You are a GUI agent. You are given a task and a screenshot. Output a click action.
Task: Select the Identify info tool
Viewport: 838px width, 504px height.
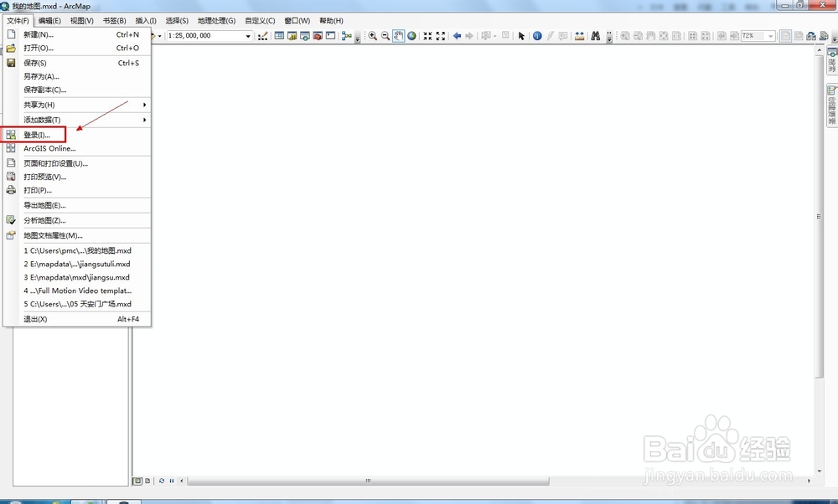(x=537, y=36)
